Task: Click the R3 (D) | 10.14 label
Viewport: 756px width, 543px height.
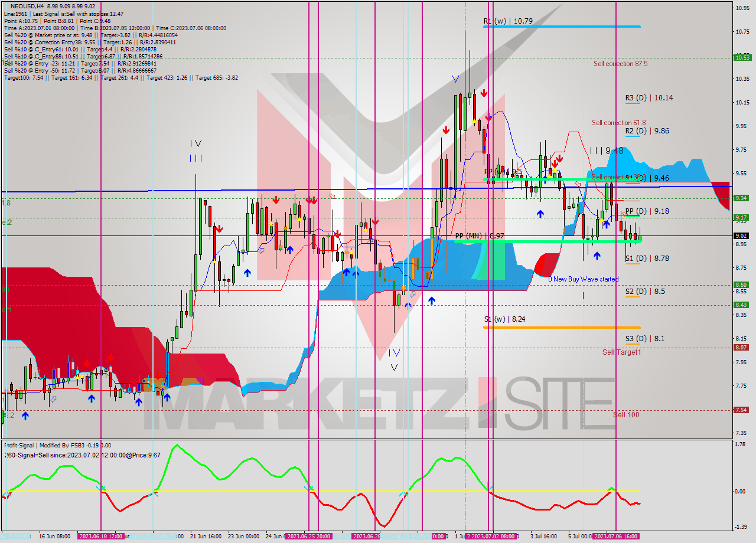Action: coord(649,98)
